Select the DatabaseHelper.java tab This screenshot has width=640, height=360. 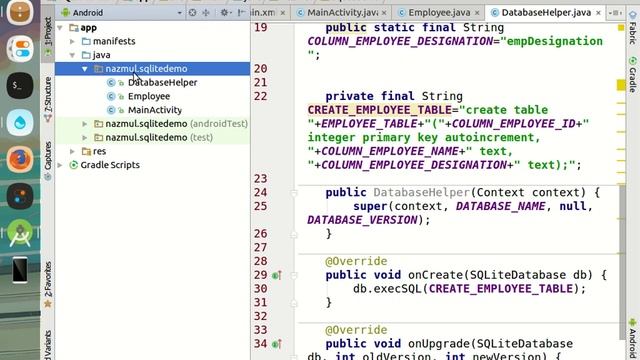pos(546,13)
